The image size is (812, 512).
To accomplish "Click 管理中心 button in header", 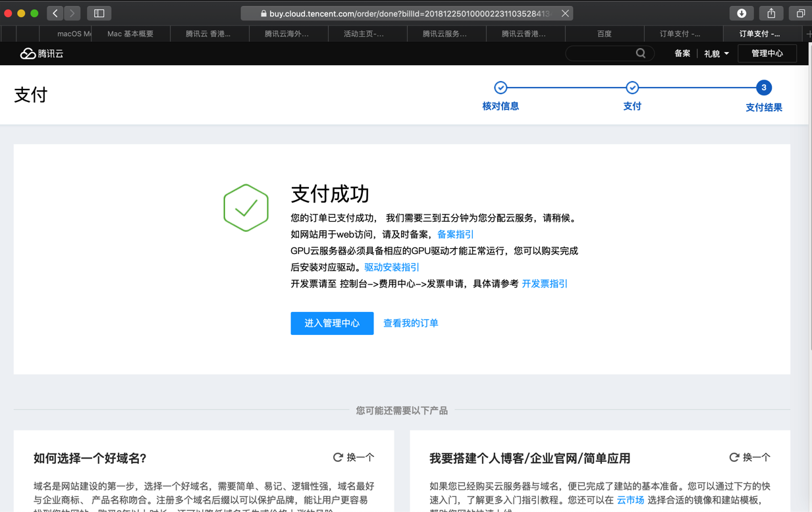I will (767, 53).
